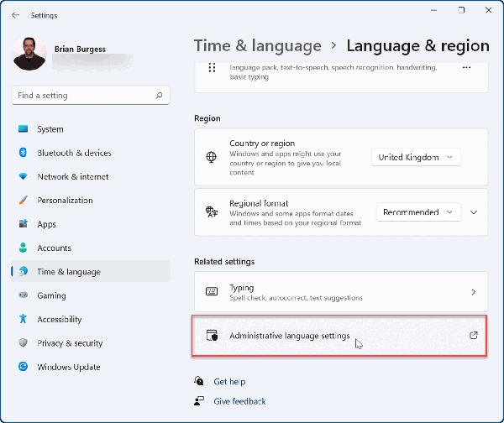Click the Region section heading
This screenshot has width=504, height=423.
(207, 118)
